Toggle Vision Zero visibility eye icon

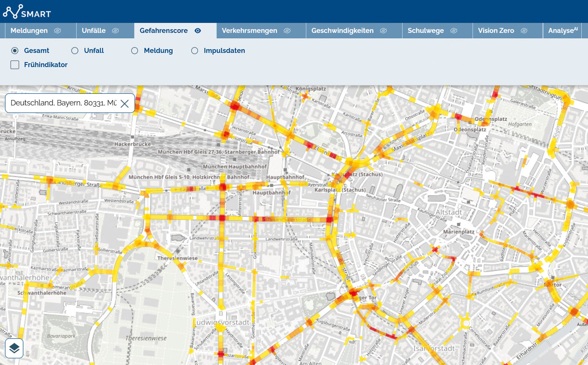coord(524,31)
